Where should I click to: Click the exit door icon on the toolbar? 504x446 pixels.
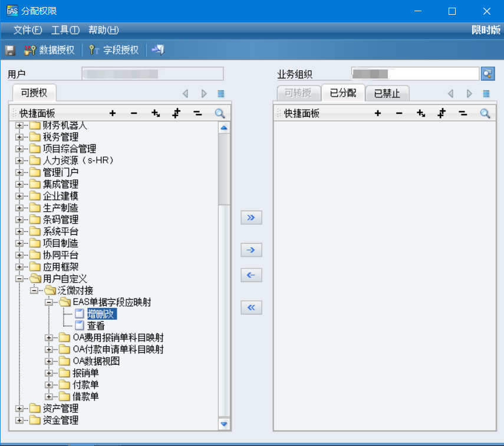click(x=157, y=50)
